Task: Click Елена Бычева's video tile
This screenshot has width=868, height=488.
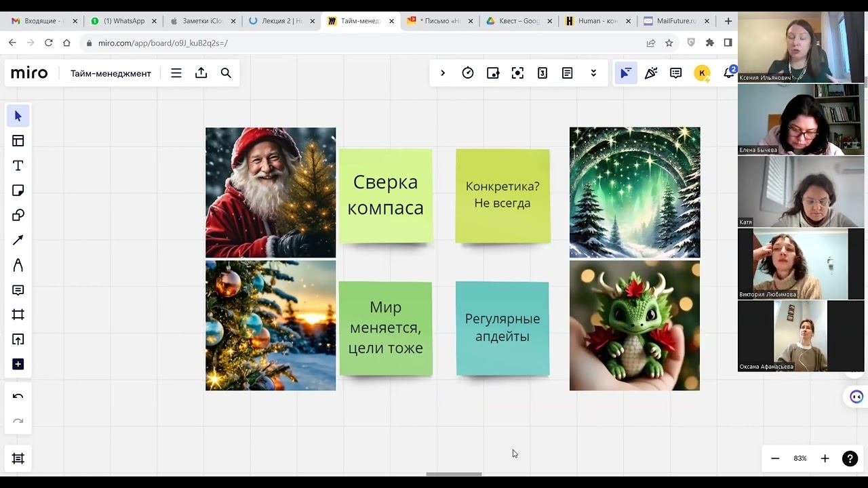Action: point(801,119)
